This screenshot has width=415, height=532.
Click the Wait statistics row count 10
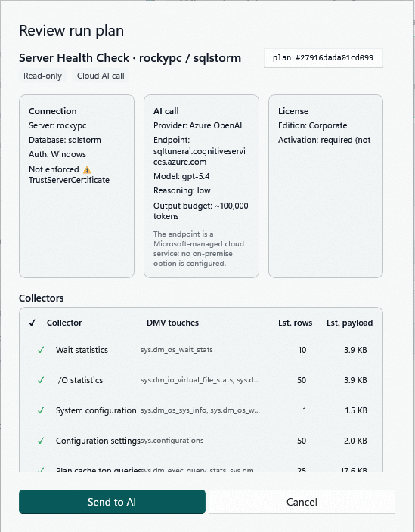[302, 350]
